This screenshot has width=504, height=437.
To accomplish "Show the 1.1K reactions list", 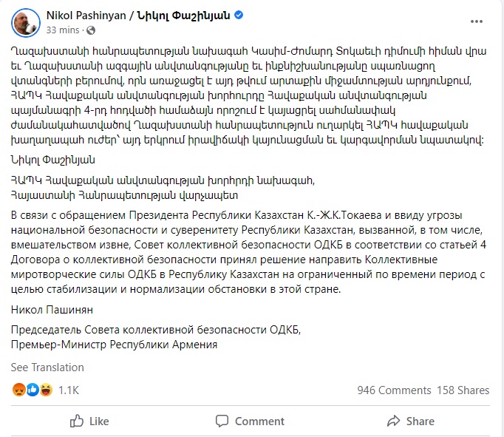I will pyautogui.click(x=69, y=390).
